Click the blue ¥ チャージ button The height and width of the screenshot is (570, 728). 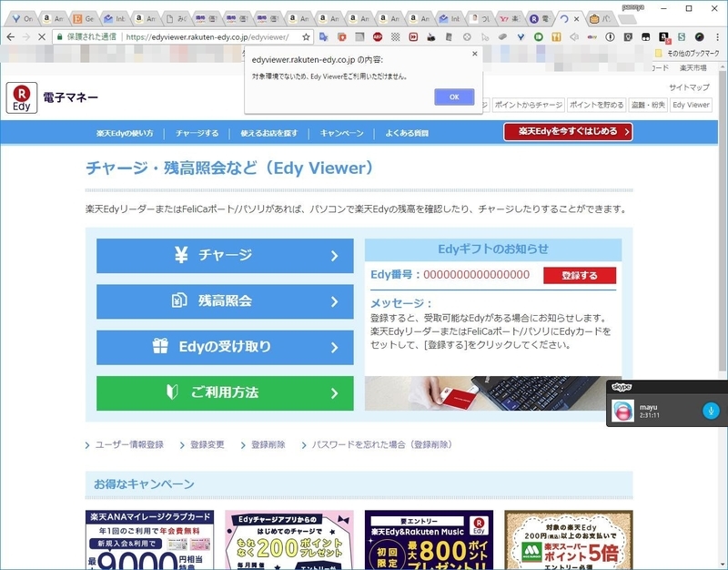225,256
